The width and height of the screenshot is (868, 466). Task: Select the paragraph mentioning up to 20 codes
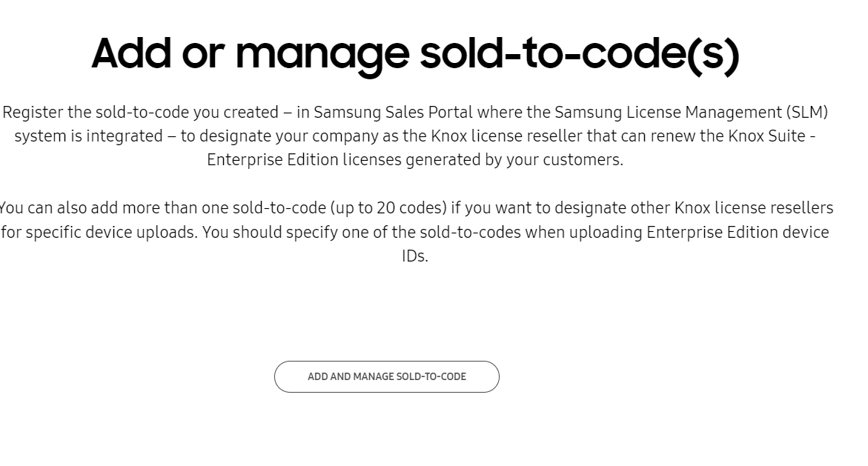click(x=415, y=232)
